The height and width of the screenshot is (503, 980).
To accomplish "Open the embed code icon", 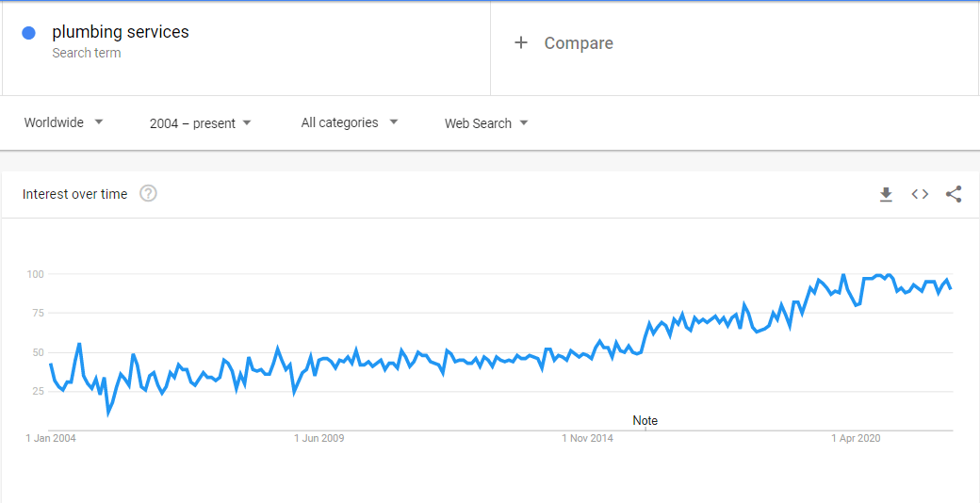I will [x=920, y=194].
